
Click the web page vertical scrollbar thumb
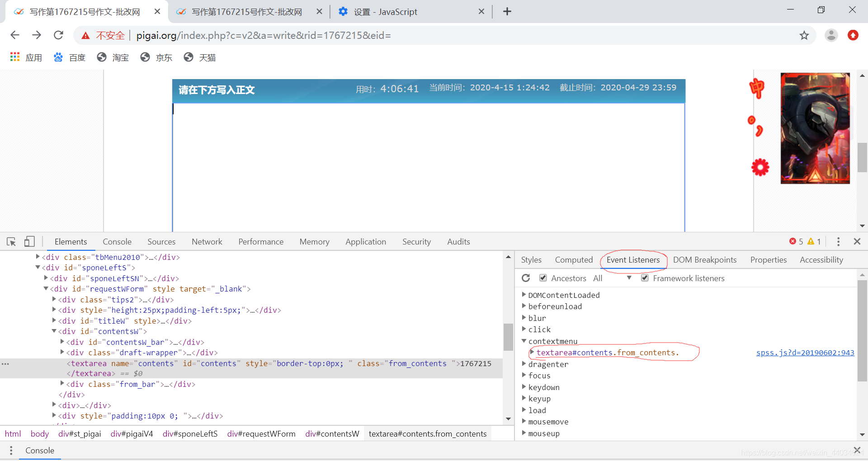point(862,157)
